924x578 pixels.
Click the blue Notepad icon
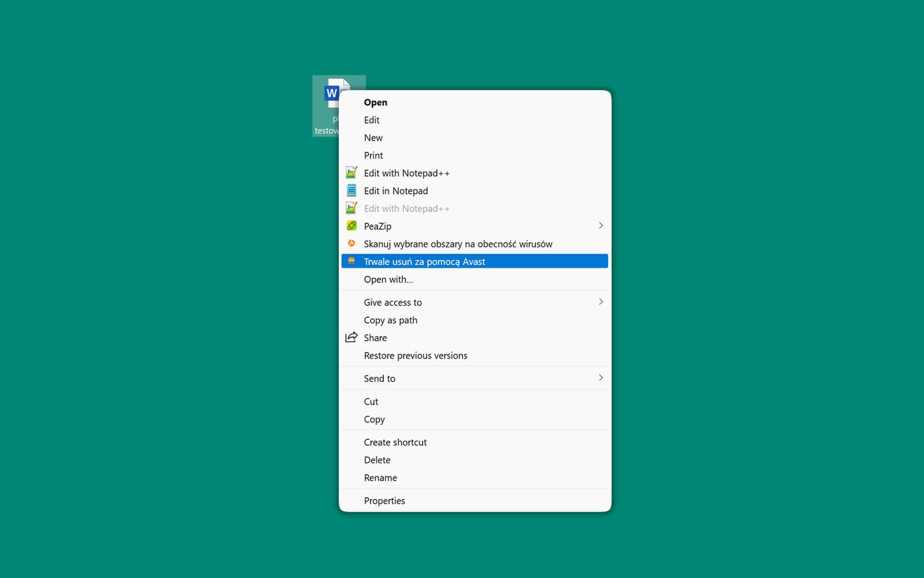tap(351, 190)
